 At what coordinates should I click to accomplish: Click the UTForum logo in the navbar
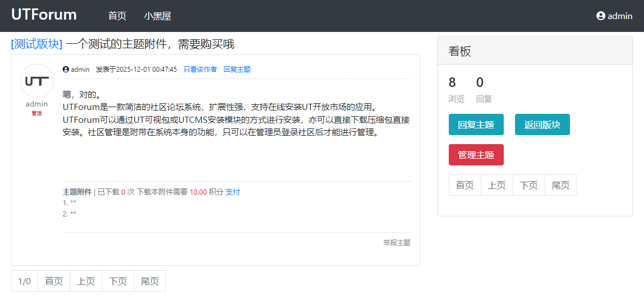tap(44, 15)
